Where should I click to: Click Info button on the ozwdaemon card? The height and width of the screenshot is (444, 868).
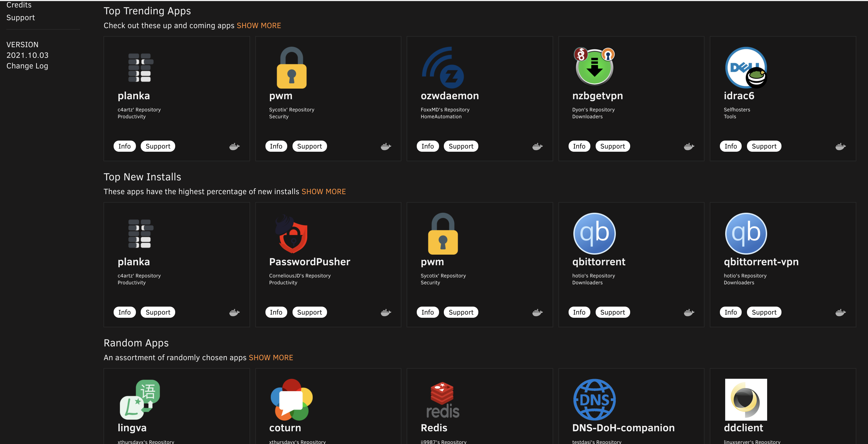427,146
